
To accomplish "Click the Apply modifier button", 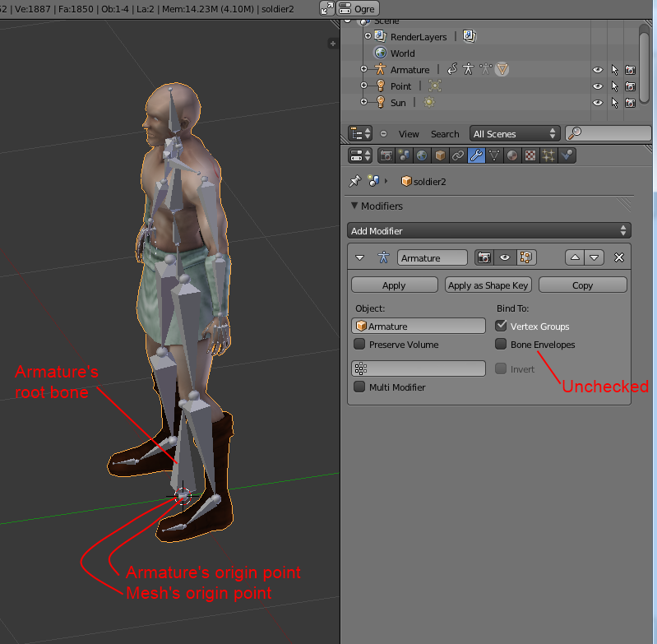I will [x=394, y=285].
